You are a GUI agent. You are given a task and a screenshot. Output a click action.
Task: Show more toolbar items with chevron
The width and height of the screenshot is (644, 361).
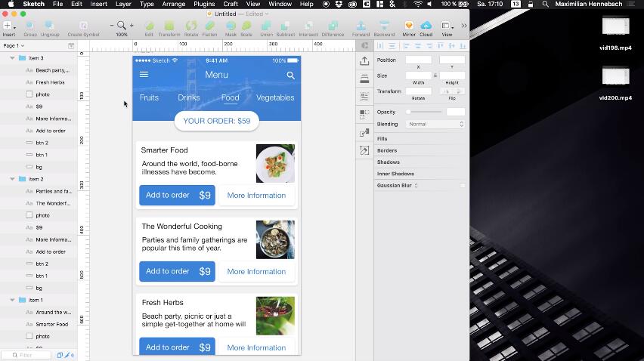(x=464, y=26)
